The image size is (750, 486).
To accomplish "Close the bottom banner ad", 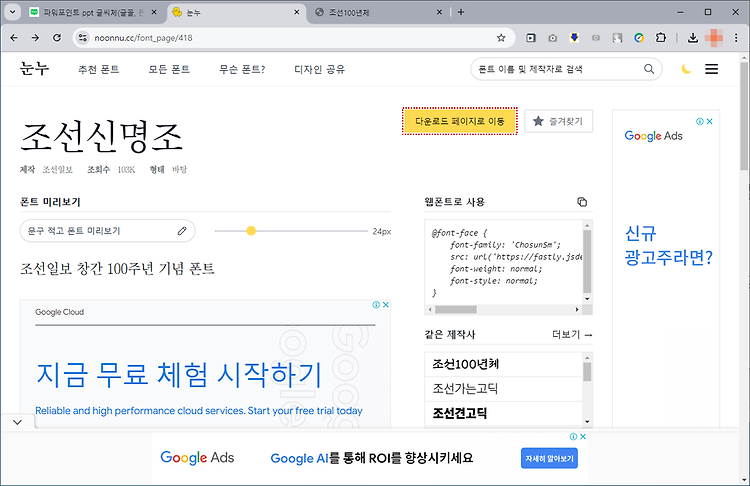I will (583, 436).
